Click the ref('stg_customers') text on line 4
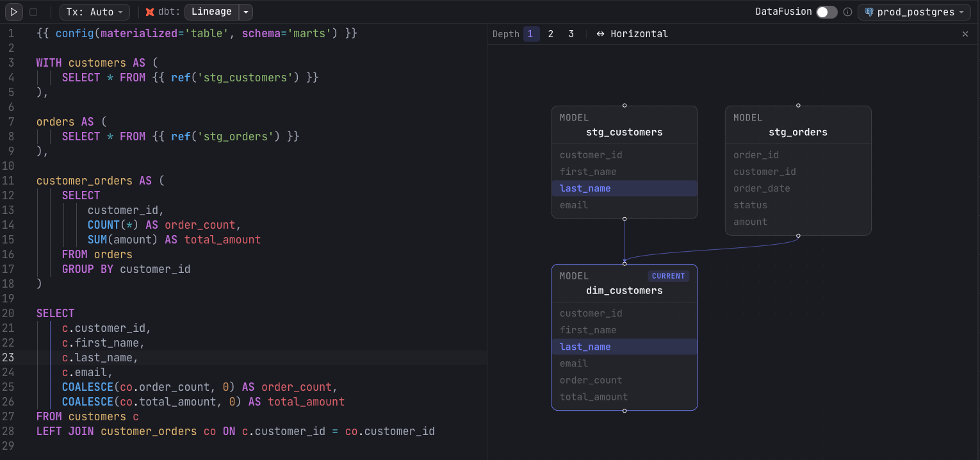Screen dimensions: 980x460 click(235, 78)
